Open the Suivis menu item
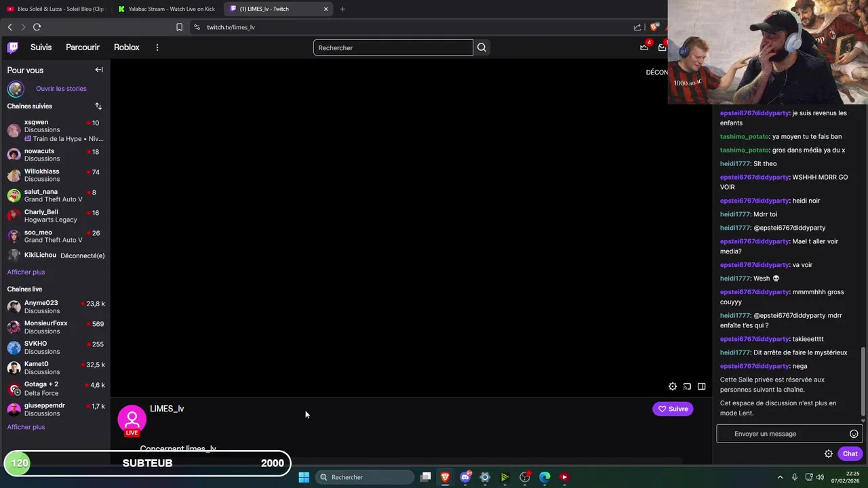 tap(41, 47)
